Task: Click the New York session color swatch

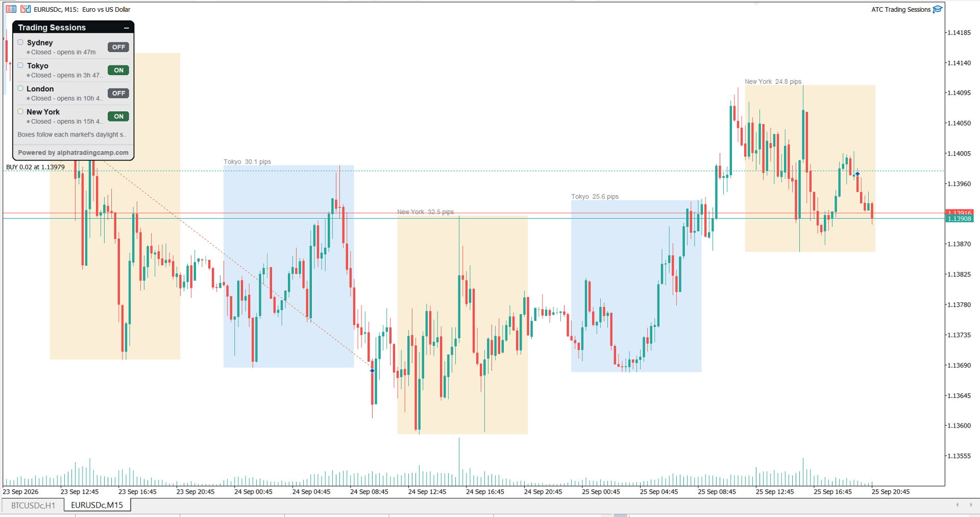Action: pos(20,111)
